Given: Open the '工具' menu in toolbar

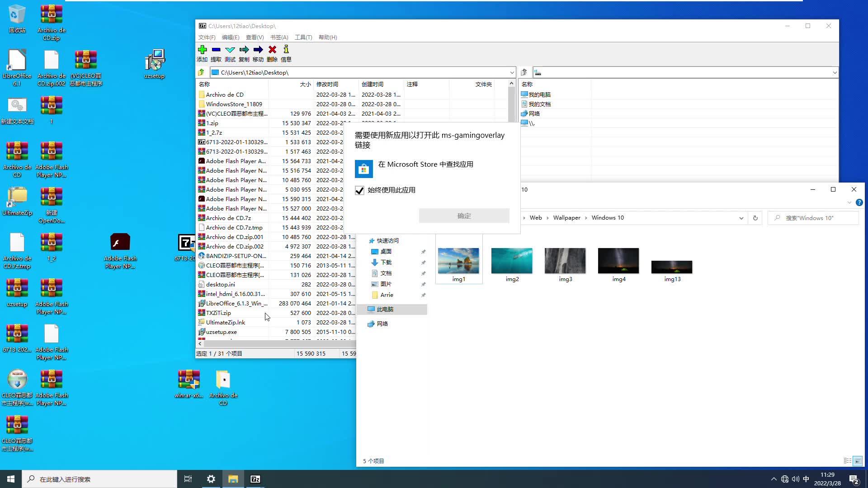Looking at the screenshot, I should [x=303, y=37].
